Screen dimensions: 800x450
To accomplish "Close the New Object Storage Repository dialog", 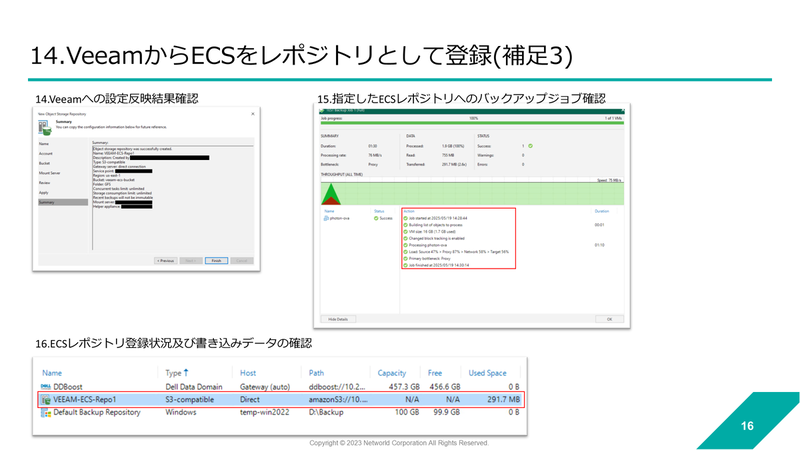I will (x=253, y=114).
